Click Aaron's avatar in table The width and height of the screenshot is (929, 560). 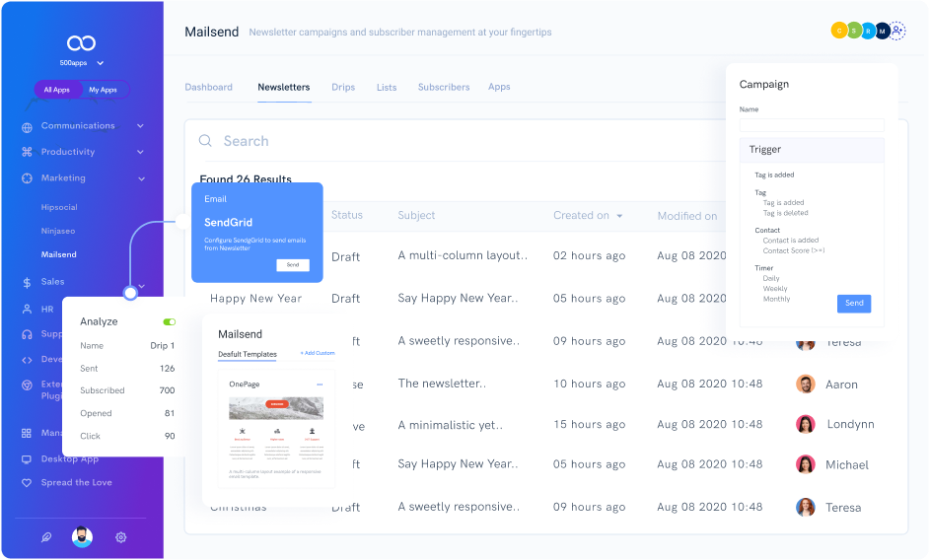click(x=805, y=384)
